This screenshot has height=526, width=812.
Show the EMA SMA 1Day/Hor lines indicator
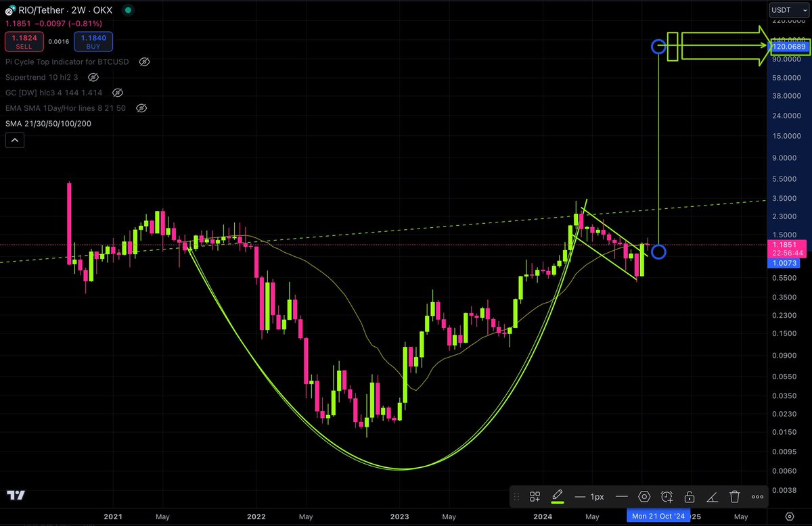(141, 108)
